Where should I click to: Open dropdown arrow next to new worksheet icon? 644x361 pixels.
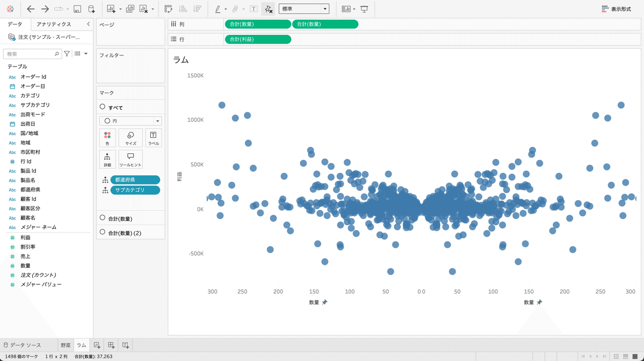click(x=120, y=9)
